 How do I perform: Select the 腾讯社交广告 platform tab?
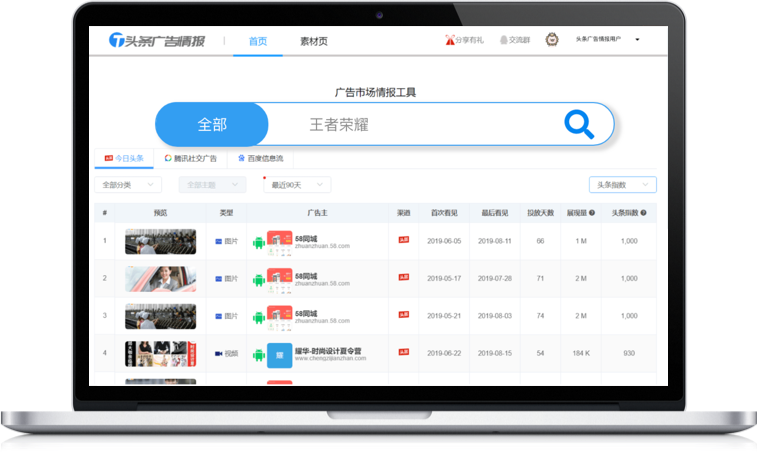pyautogui.click(x=191, y=158)
